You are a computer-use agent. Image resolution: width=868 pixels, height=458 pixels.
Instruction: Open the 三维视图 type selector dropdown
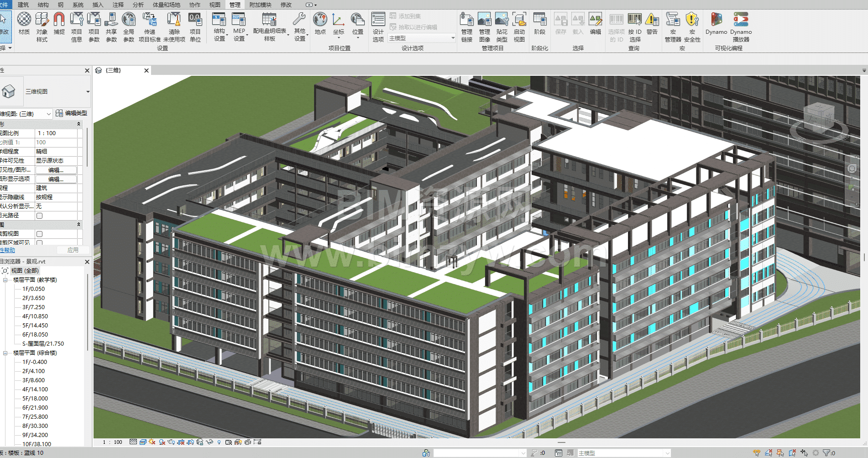pyautogui.click(x=88, y=92)
